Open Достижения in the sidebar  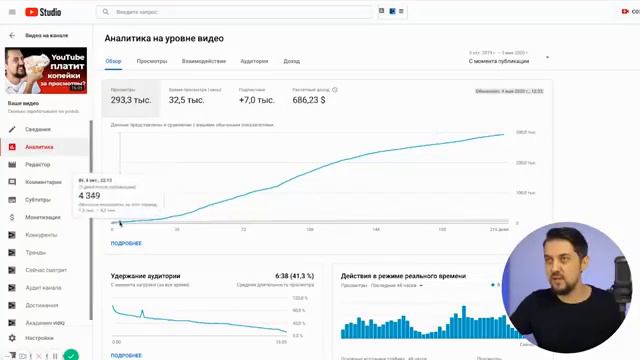tap(45, 305)
